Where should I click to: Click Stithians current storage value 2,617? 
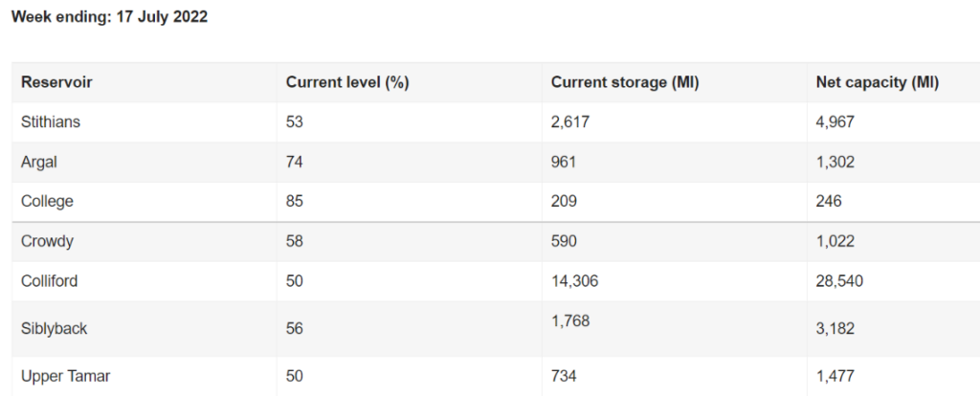tap(570, 121)
